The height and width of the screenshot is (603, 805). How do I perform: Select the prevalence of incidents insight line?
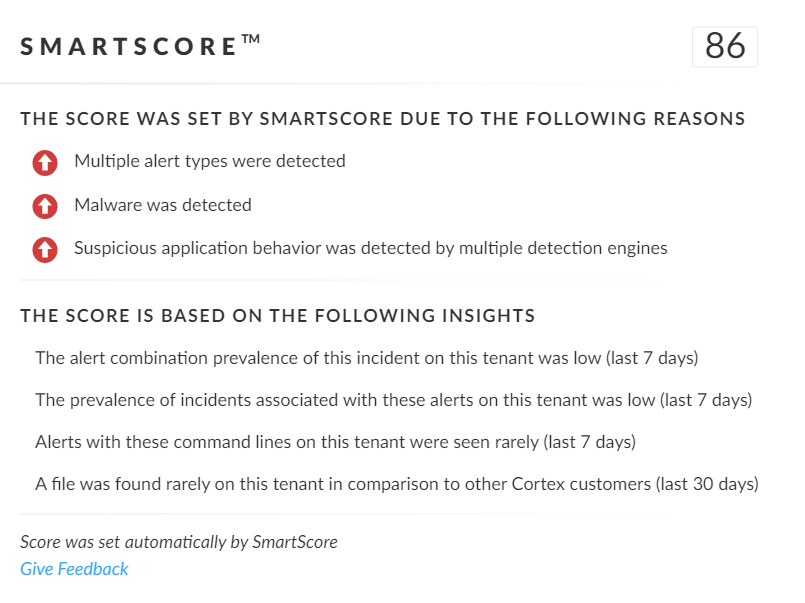point(393,400)
